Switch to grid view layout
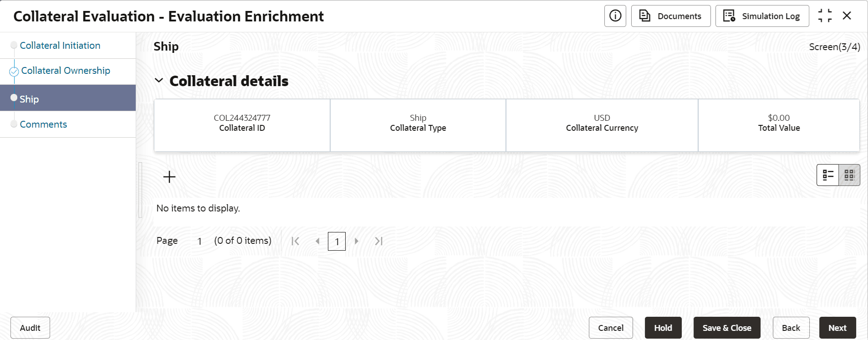Image resolution: width=868 pixels, height=340 pixels. click(849, 175)
